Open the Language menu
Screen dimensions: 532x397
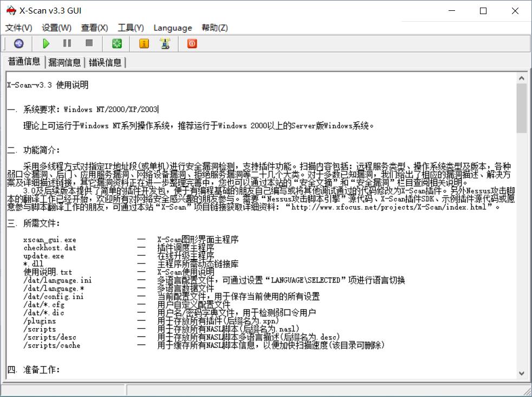coord(173,28)
